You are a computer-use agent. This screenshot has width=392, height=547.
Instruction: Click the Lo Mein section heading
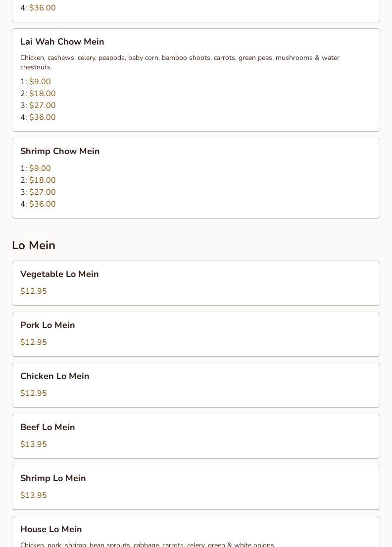(34, 245)
